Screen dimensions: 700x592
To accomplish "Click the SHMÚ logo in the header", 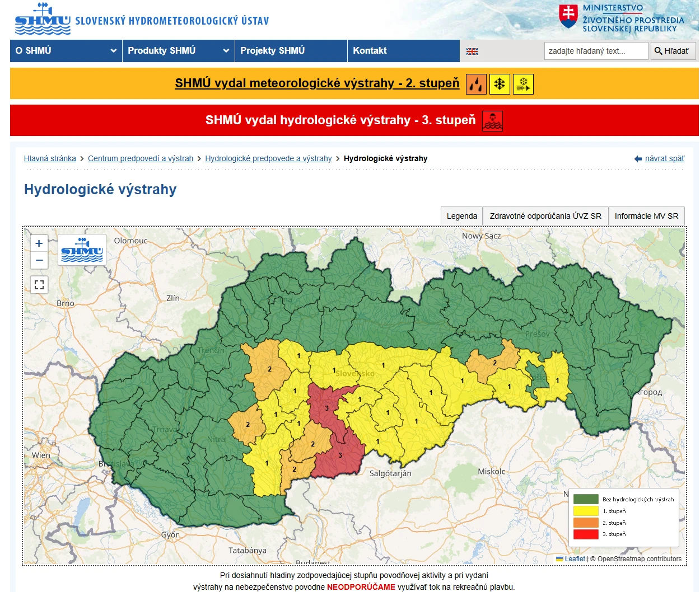I will pos(43,20).
